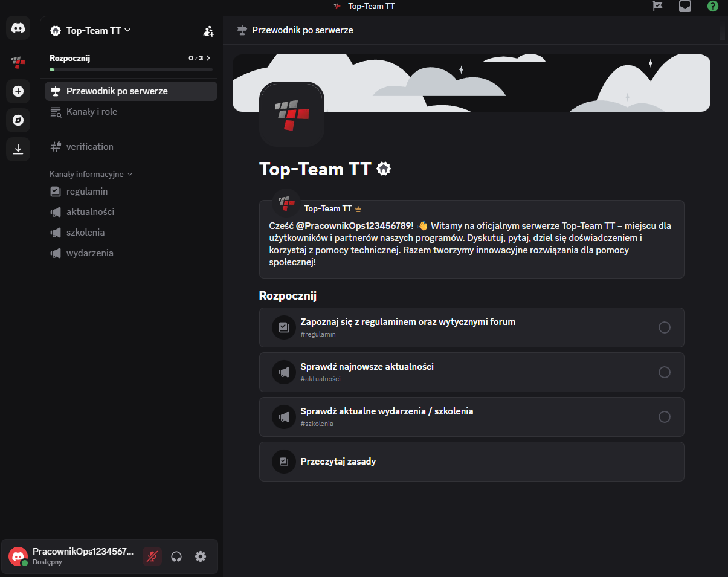Click the Download Apps arrow icon

pos(18,149)
